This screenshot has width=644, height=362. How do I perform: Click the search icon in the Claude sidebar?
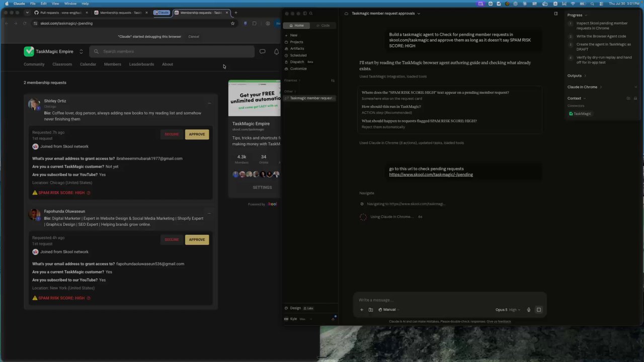311,14
